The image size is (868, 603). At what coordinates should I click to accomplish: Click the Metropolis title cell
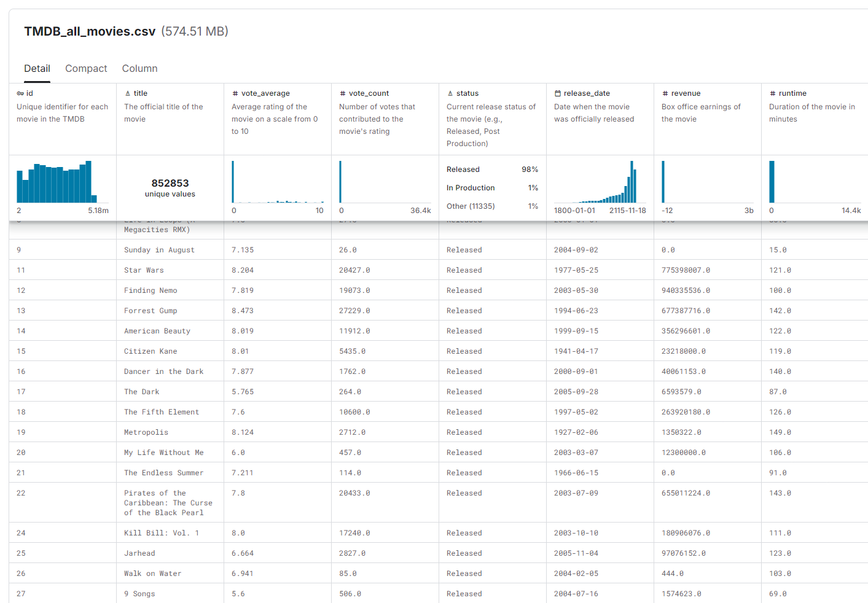click(x=146, y=432)
